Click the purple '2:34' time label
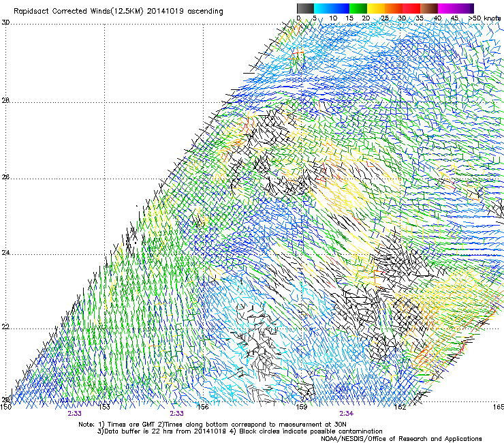This screenshot has width=504, height=443. coord(346,414)
